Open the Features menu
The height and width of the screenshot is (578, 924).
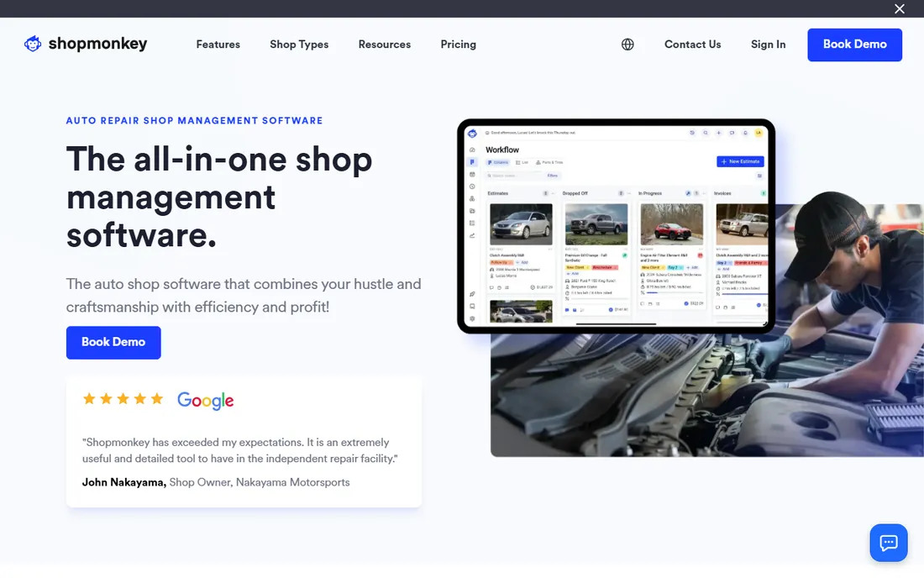point(218,45)
